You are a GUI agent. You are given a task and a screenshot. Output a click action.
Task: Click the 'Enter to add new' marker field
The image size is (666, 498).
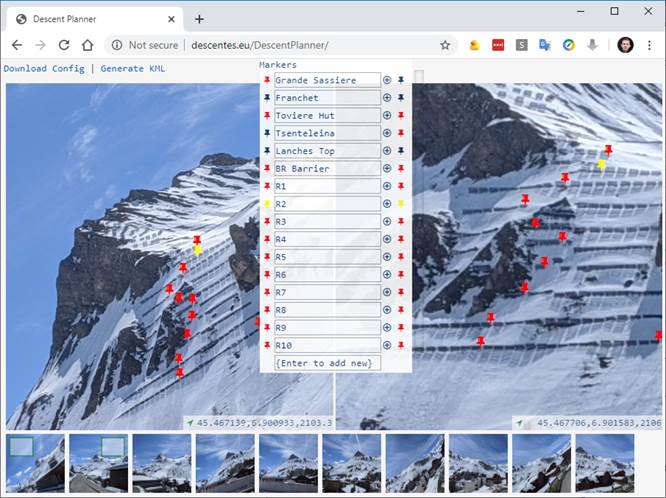click(x=327, y=363)
